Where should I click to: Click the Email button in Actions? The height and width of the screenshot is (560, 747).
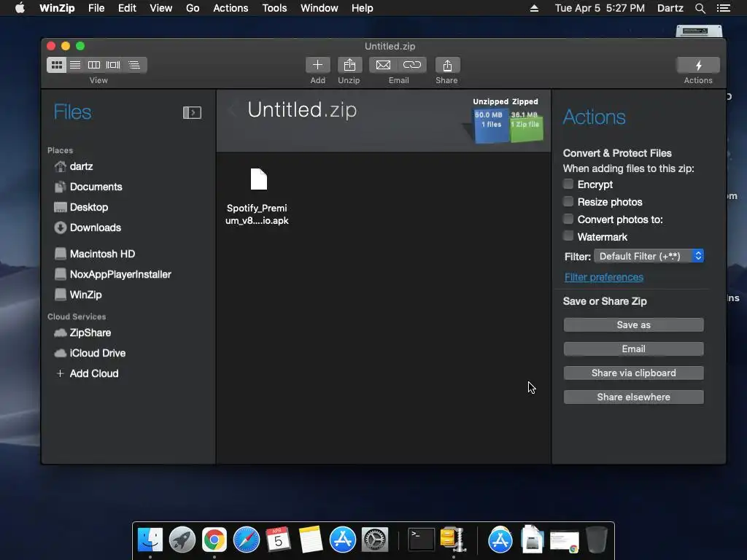pos(634,349)
